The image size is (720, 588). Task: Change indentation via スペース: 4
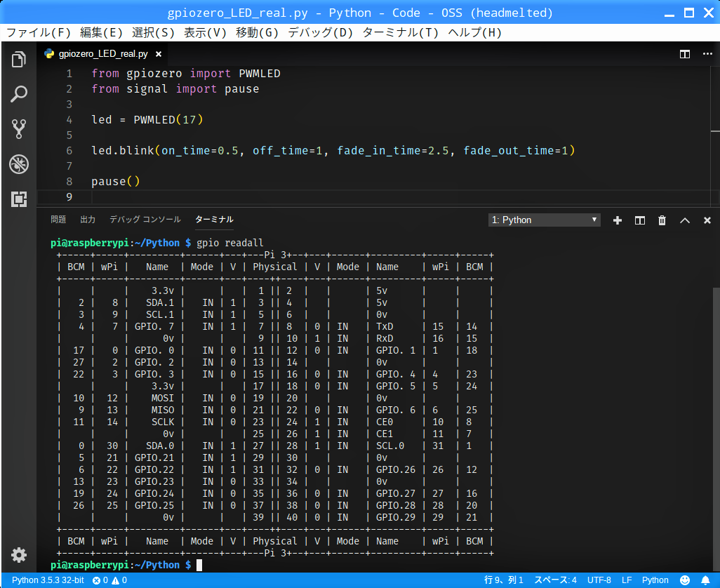(x=555, y=580)
